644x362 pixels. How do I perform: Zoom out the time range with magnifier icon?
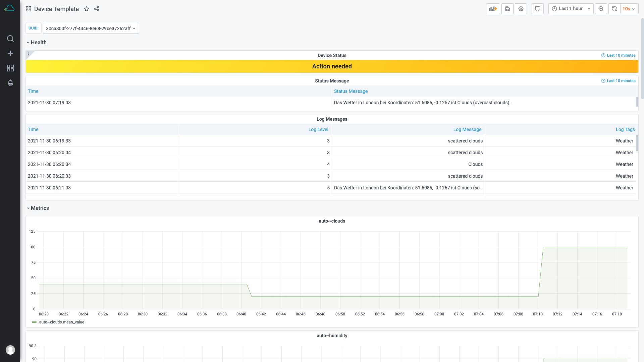point(601,9)
